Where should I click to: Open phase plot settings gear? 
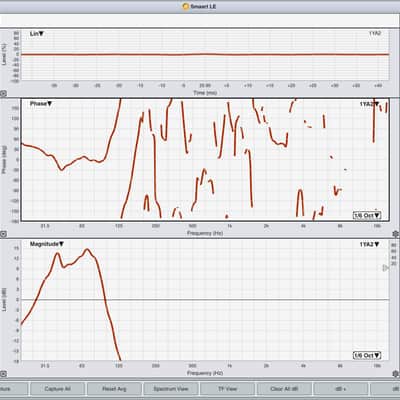pos(396,234)
